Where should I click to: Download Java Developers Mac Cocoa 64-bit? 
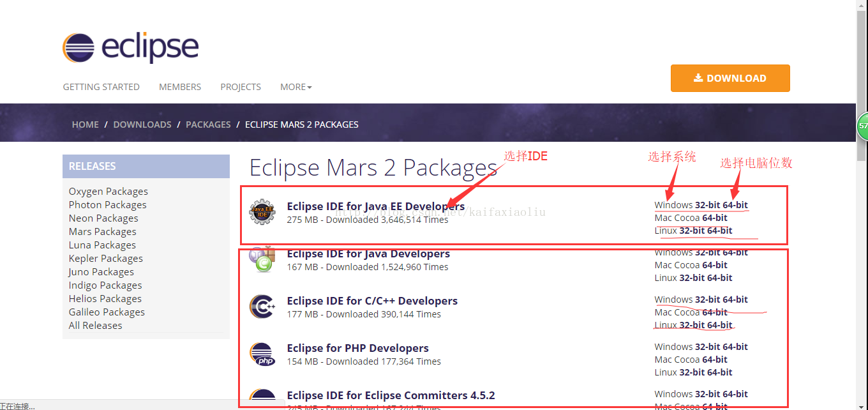715,265
